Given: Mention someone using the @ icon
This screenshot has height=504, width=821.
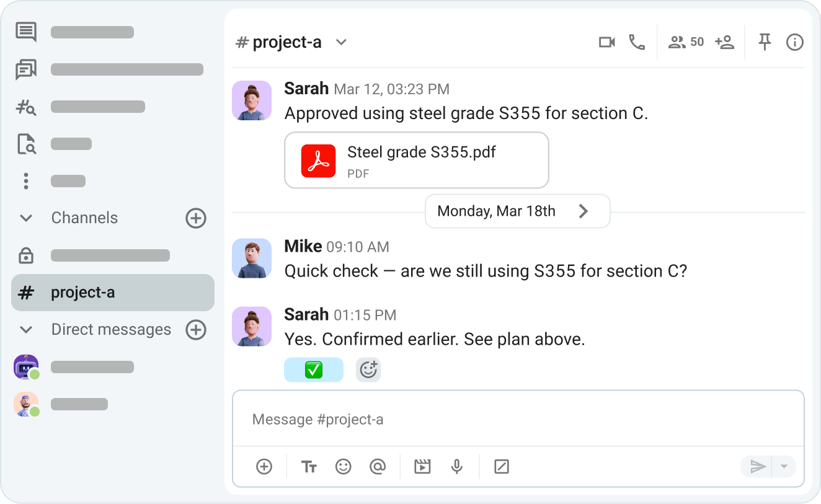Looking at the screenshot, I should [x=378, y=466].
